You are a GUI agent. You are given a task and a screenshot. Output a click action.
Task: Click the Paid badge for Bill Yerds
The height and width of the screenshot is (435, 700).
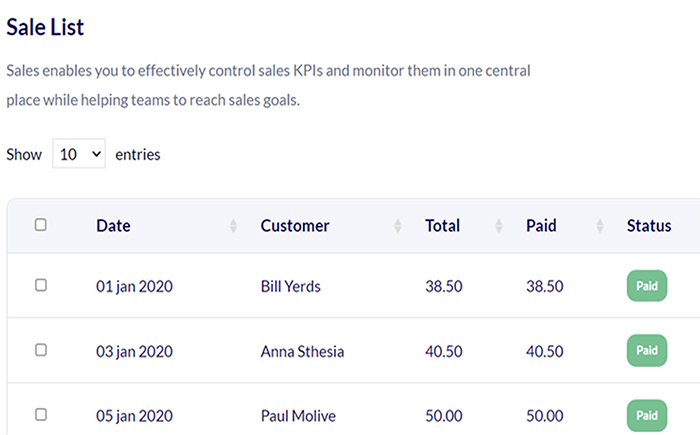click(647, 286)
